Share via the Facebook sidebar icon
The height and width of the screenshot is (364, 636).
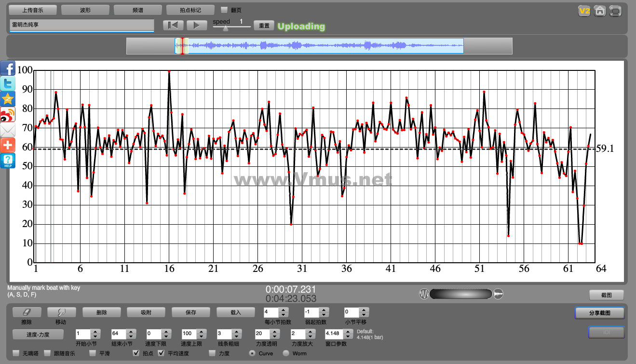pos(8,69)
